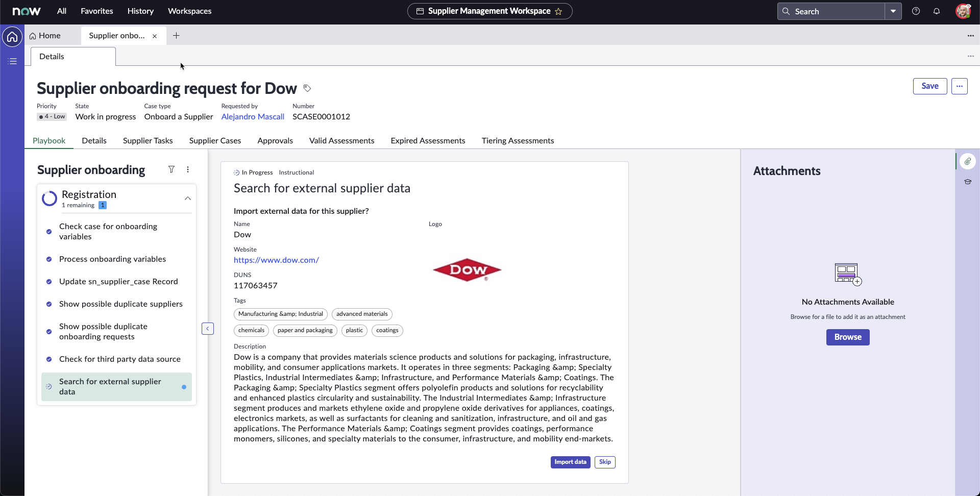Image resolution: width=980 pixels, height=496 pixels.
Task: Click the 'Manufacturing &amp; Industrial' tag
Action: pyautogui.click(x=281, y=314)
